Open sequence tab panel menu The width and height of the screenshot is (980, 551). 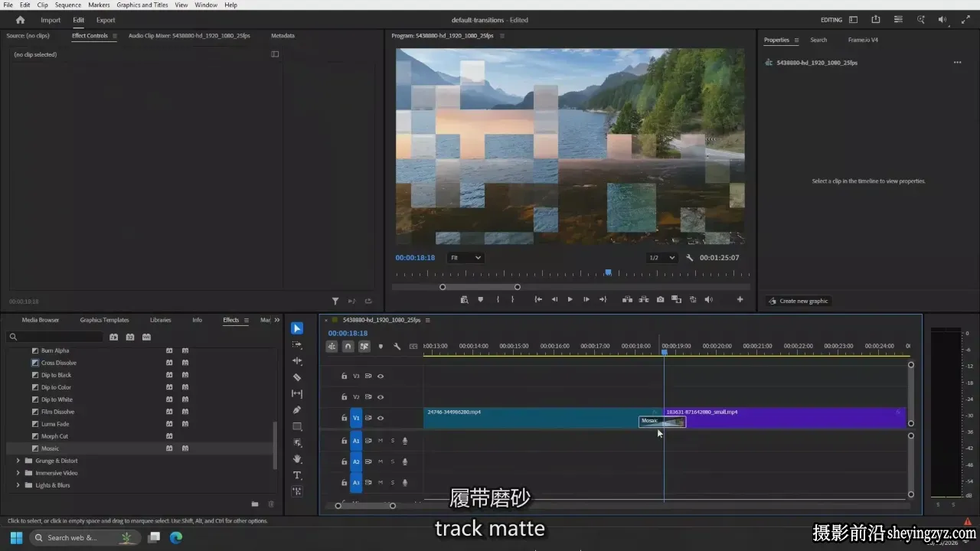click(x=428, y=320)
